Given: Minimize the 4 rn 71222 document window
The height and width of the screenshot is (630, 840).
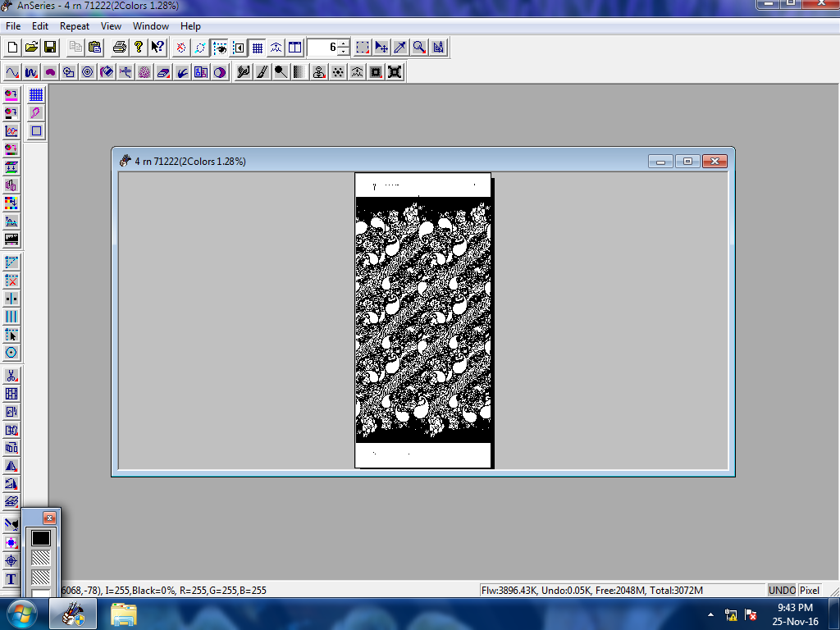Looking at the screenshot, I should click(x=660, y=162).
